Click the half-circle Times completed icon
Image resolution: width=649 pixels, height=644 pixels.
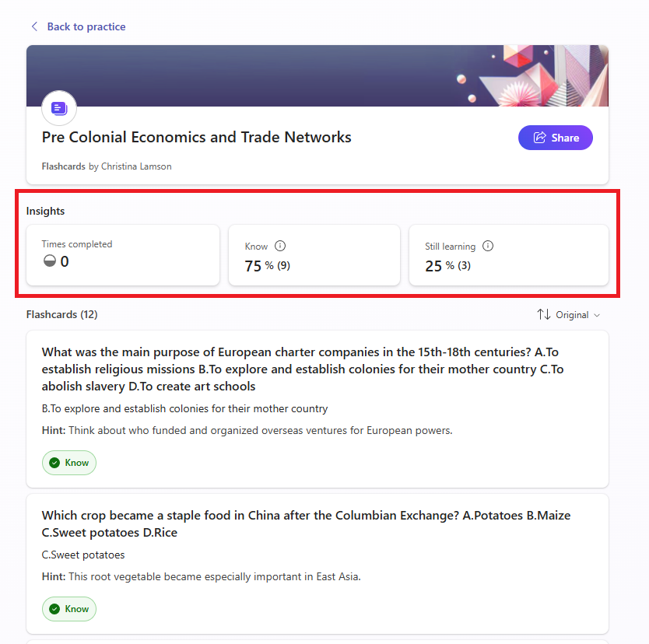tap(50, 262)
